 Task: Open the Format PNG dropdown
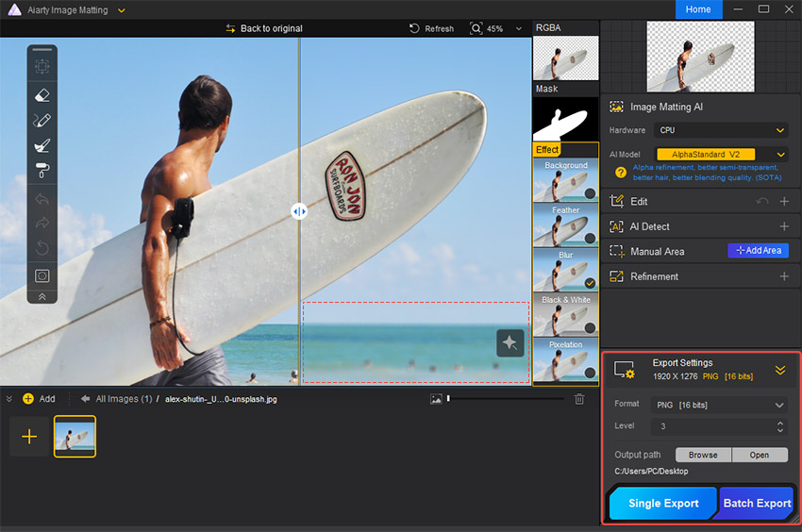(719, 406)
